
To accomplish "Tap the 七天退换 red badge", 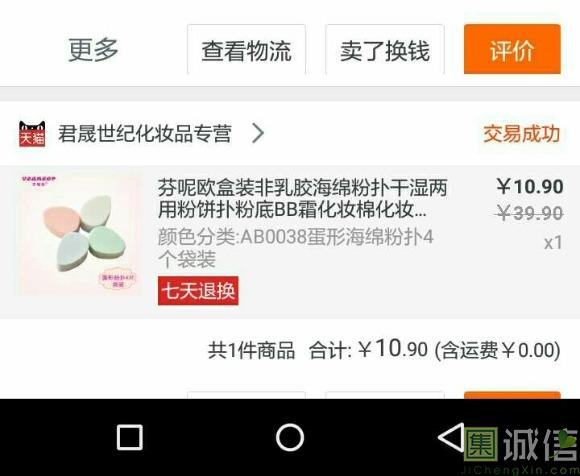I will click(198, 291).
